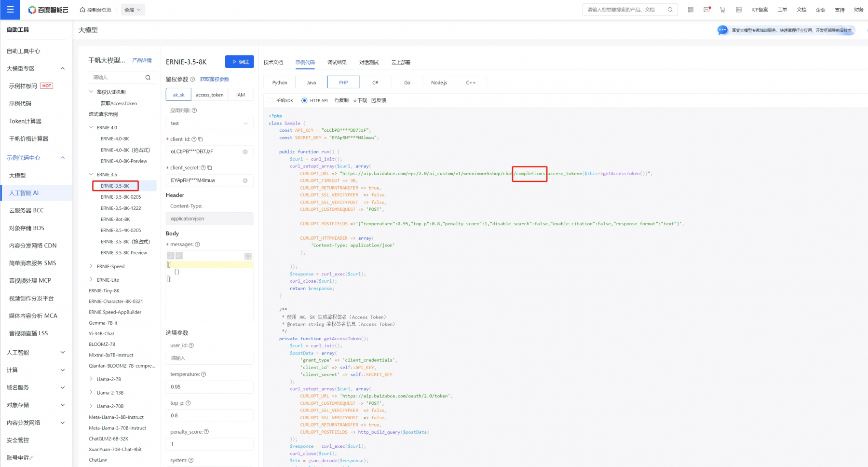868x467 pixels.
Task: Select the access_token auth tab
Action: 210,95
